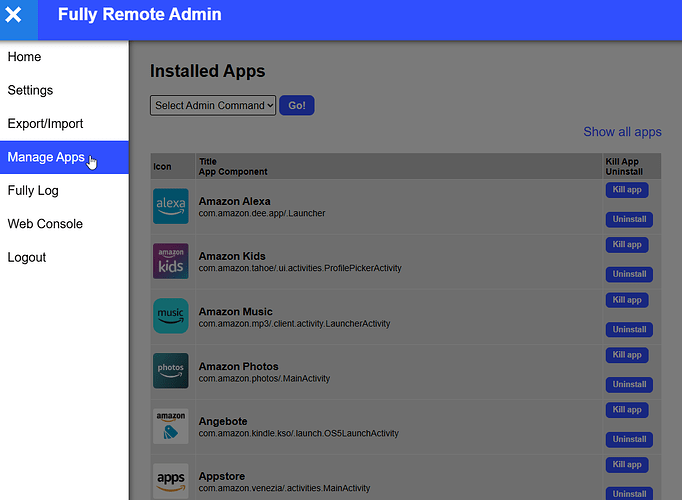Click com.amazon.dee.app/.Launcher component text
The width and height of the screenshot is (682, 500).
click(x=262, y=213)
